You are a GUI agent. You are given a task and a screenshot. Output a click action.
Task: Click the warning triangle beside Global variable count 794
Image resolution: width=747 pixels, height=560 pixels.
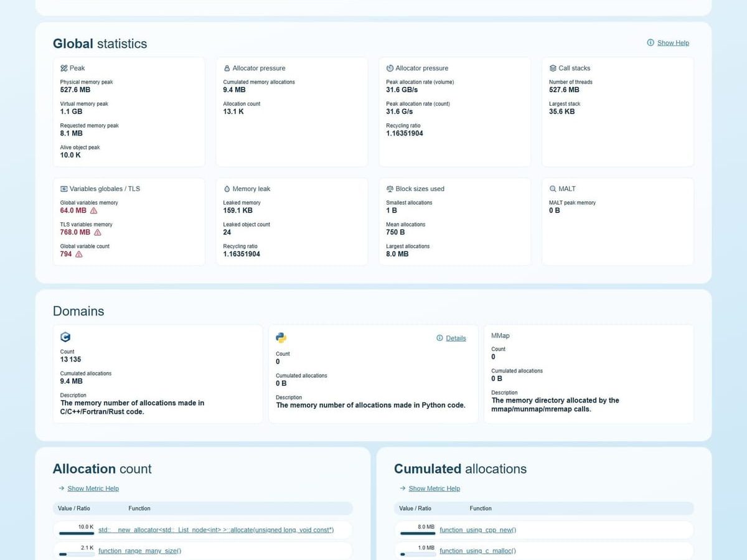pyautogui.click(x=79, y=254)
